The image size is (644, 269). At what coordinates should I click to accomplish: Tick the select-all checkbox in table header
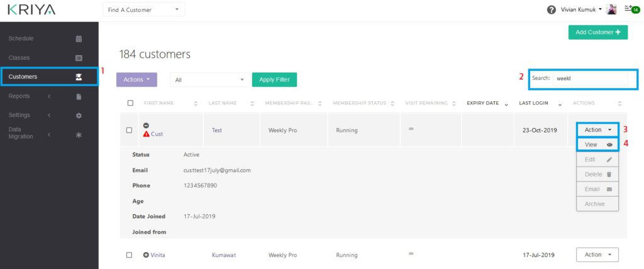(x=130, y=103)
